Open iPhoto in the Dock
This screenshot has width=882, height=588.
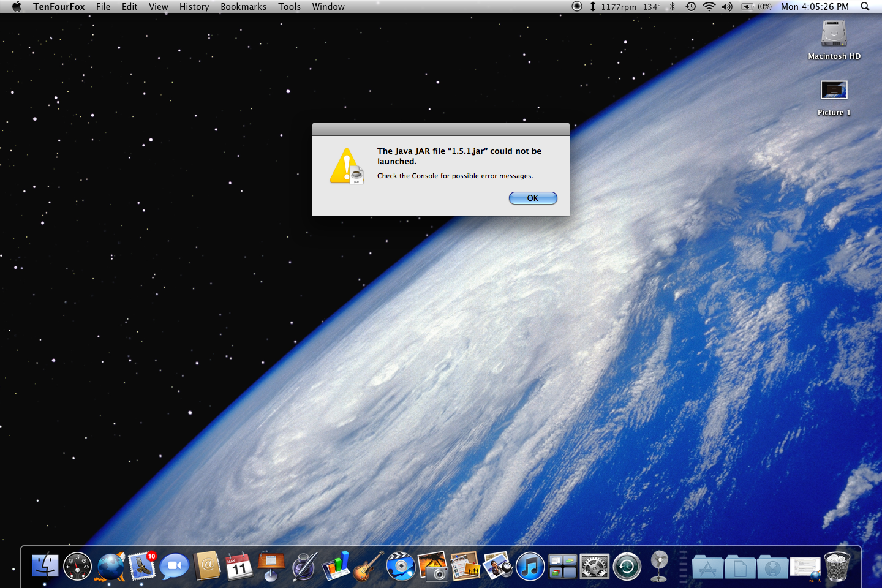(x=433, y=566)
